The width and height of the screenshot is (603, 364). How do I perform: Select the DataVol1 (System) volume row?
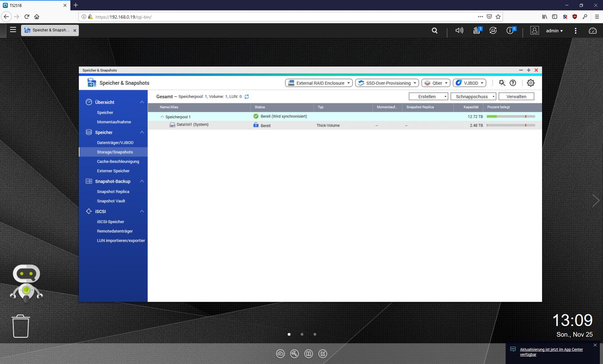(x=345, y=125)
